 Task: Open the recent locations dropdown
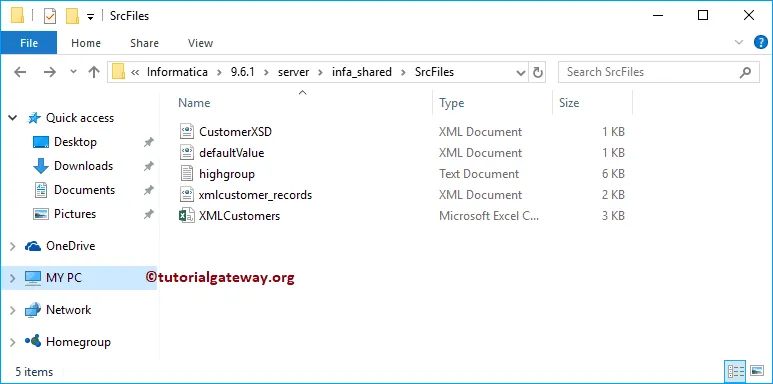coord(73,72)
